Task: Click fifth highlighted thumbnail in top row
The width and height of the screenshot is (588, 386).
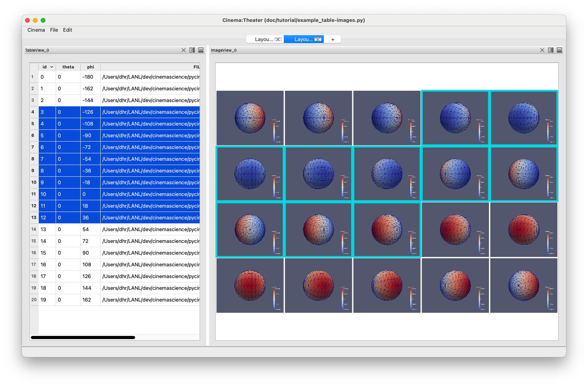Action: (524, 118)
